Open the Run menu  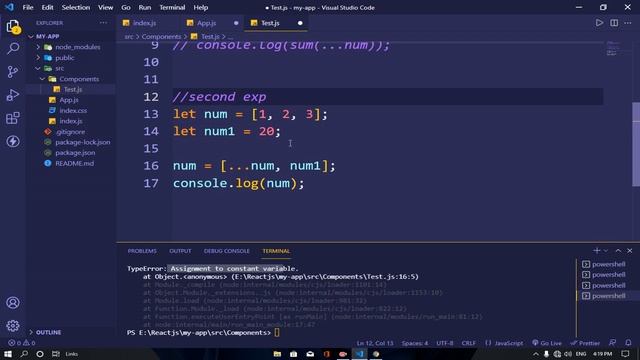click(144, 7)
